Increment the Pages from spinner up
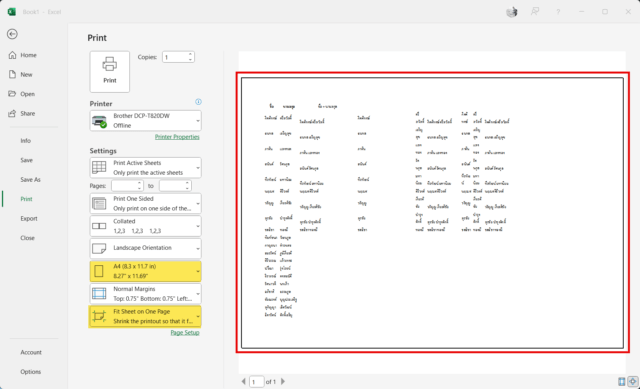This screenshot has width=640, height=389. [140, 183]
